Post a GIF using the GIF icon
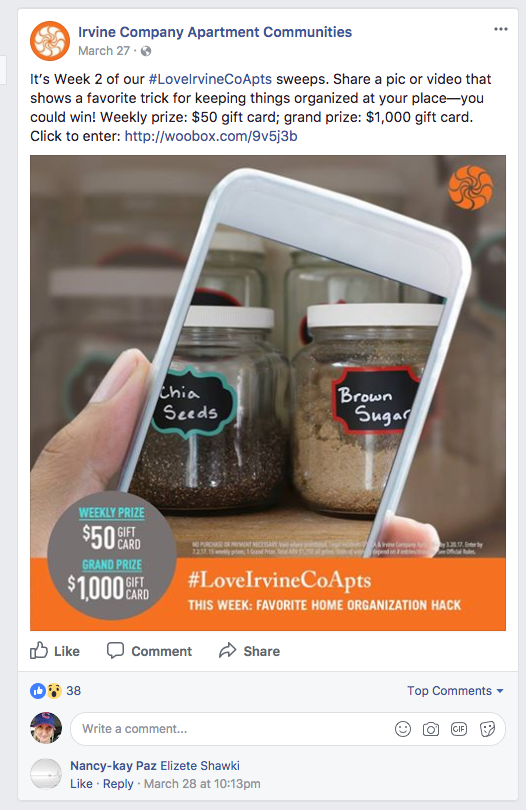 [459, 729]
